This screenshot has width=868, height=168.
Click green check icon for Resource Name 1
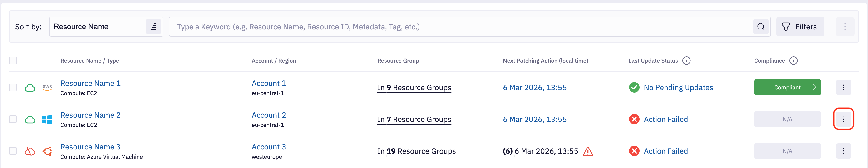tap(634, 87)
